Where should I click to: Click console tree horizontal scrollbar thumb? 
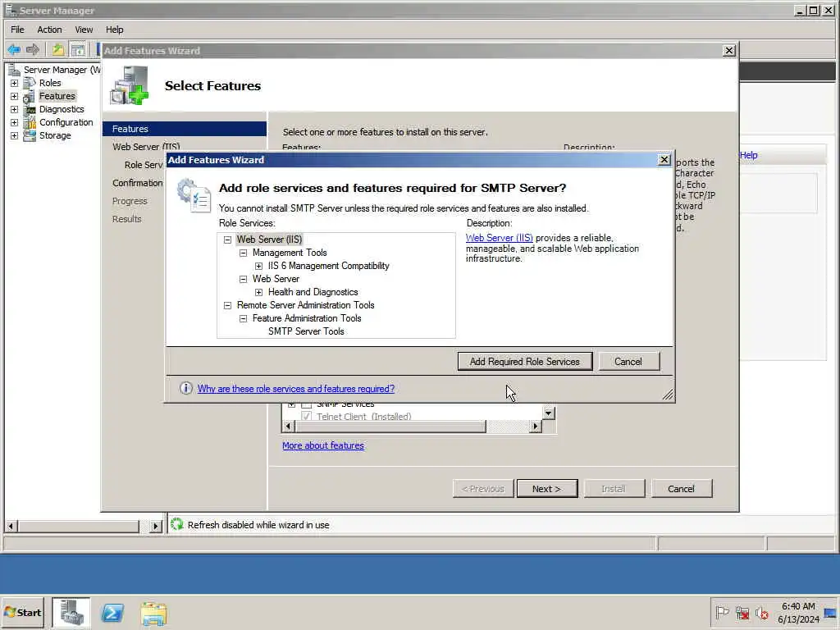[78, 526]
